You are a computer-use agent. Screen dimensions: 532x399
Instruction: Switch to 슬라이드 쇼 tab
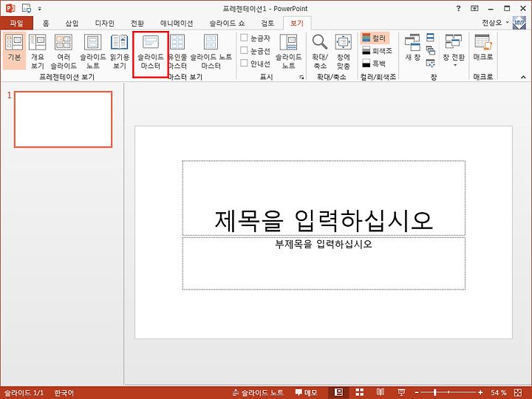tap(227, 23)
